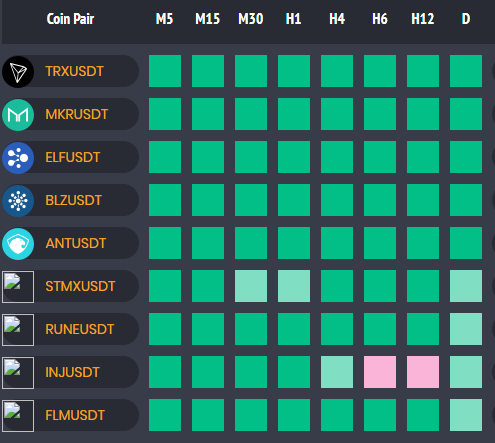Click the green M30 cell for BLZUSDT

coord(251,200)
